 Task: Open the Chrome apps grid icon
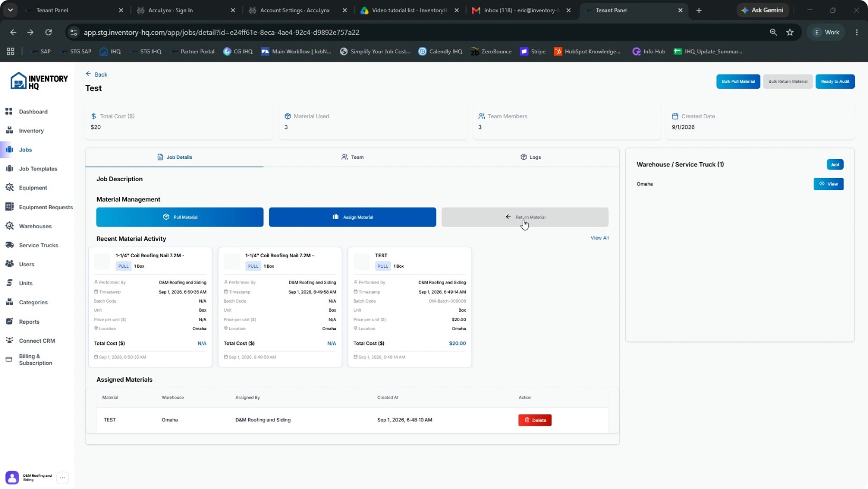click(10, 51)
